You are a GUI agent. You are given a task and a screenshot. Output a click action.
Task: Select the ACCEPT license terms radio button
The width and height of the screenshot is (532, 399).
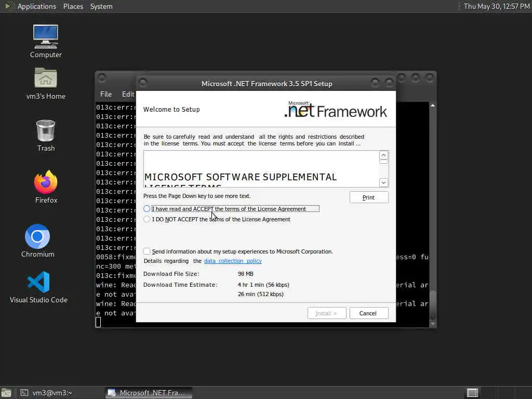147,209
